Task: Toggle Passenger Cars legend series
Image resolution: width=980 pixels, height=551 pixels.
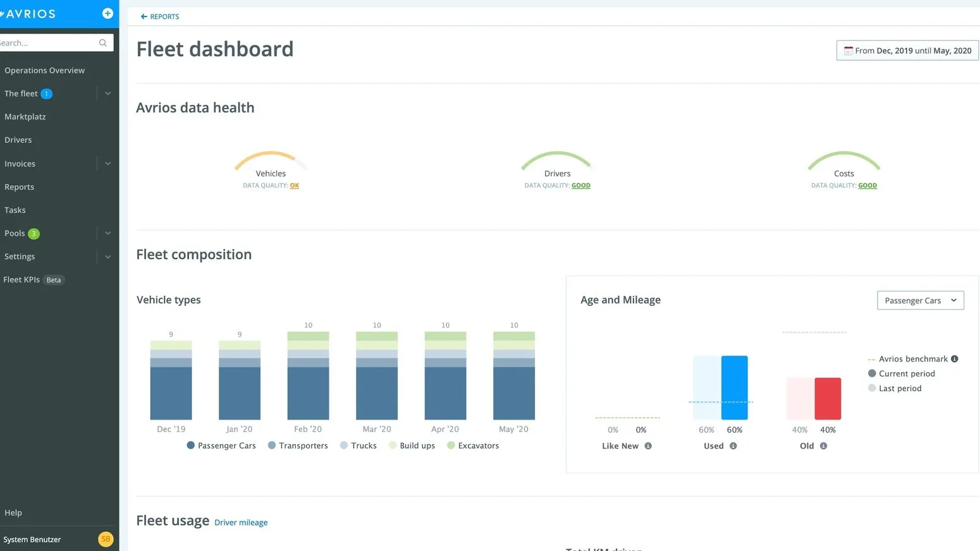Action: 221,445
